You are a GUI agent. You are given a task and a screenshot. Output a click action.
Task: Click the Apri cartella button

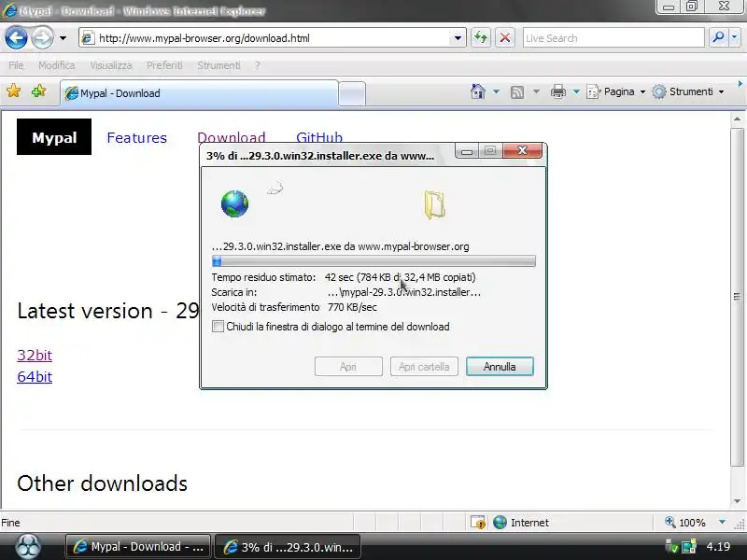point(424,367)
